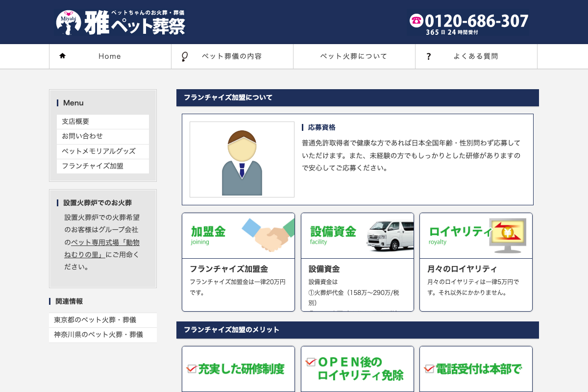The image size is (588, 392).
Task: Click the handshake image on the 加盟金 card
Action: coord(268,234)
